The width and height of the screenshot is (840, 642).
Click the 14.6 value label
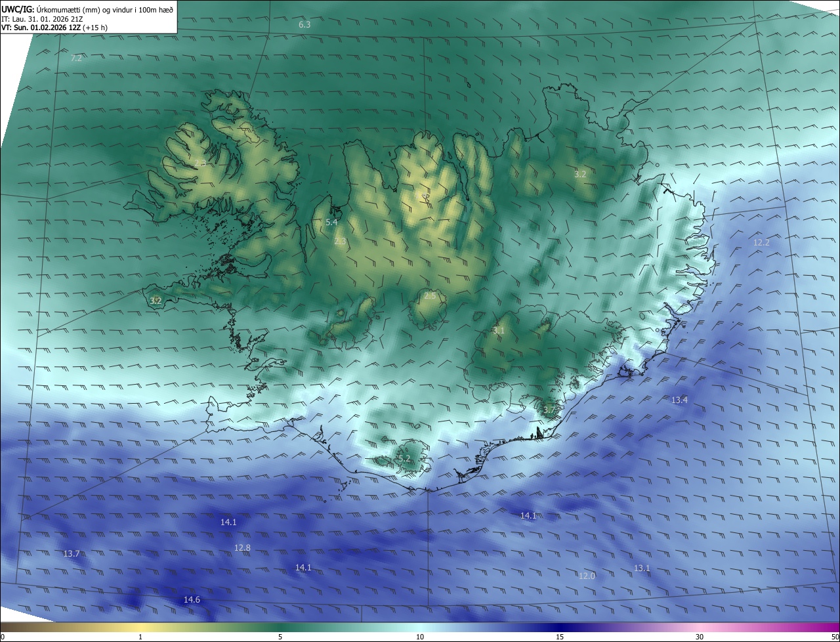tap(192, 600)
